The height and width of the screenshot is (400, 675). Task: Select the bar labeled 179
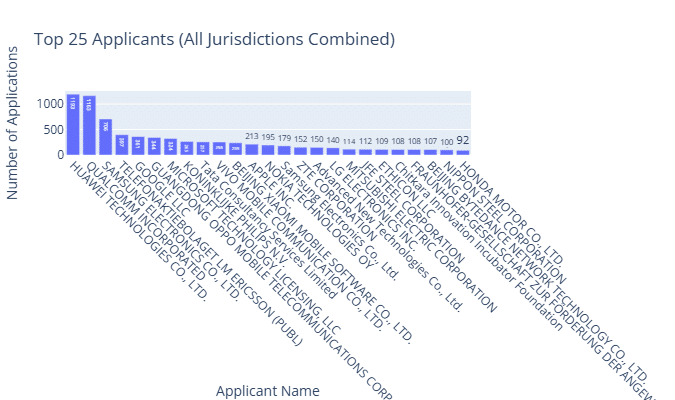285,151
